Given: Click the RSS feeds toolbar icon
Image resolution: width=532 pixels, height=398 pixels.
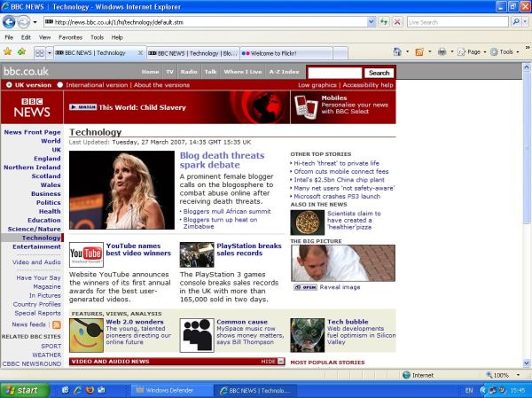Looking at the screenshot, I should pos(419,52).
